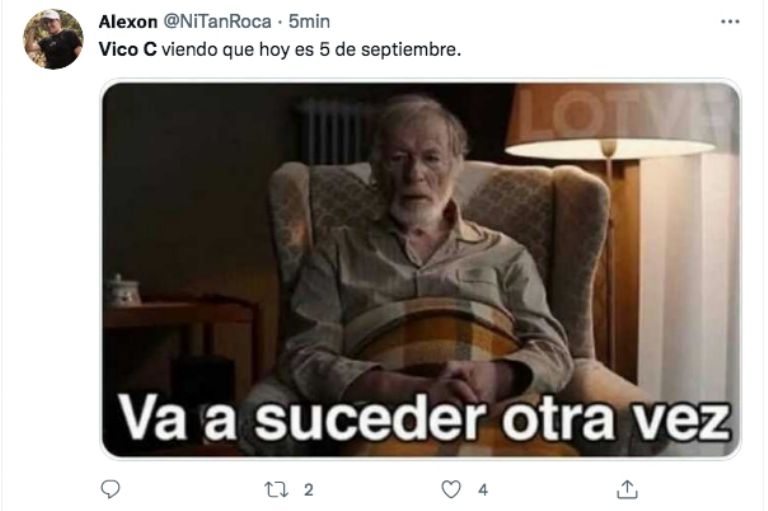
Task: Click the old man's face in the image
Action: pos(417,167)
